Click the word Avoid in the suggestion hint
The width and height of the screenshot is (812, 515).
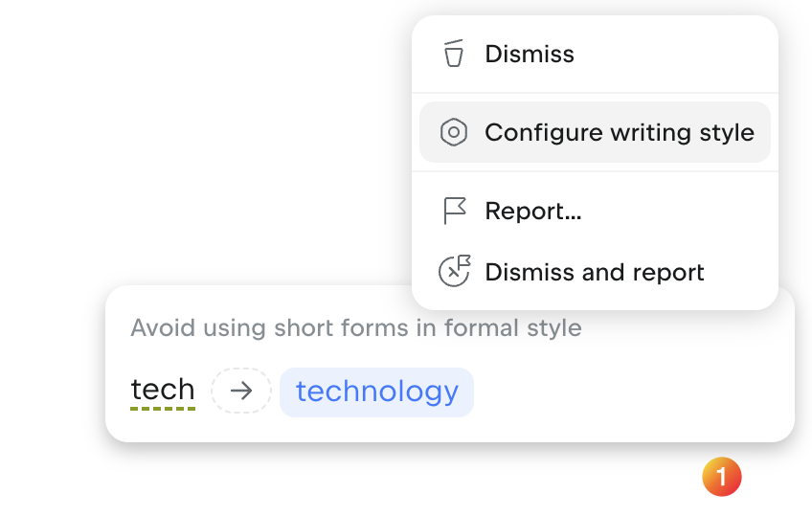156,328
